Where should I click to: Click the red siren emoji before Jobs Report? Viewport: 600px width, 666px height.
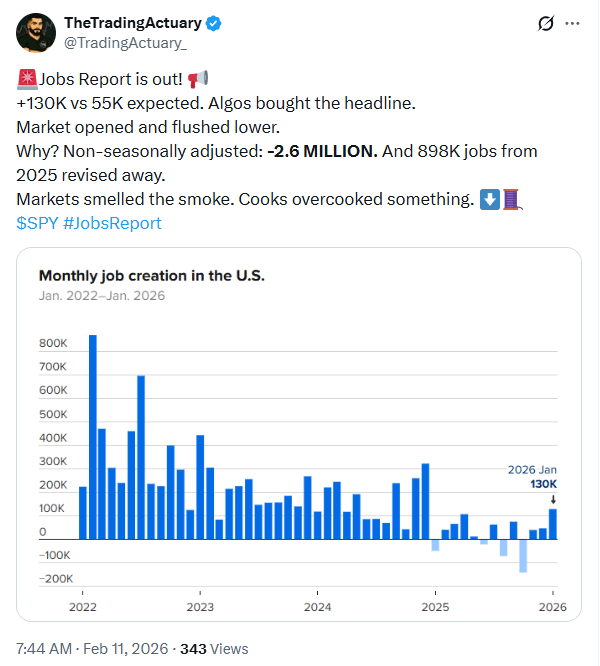pos(27,78)
